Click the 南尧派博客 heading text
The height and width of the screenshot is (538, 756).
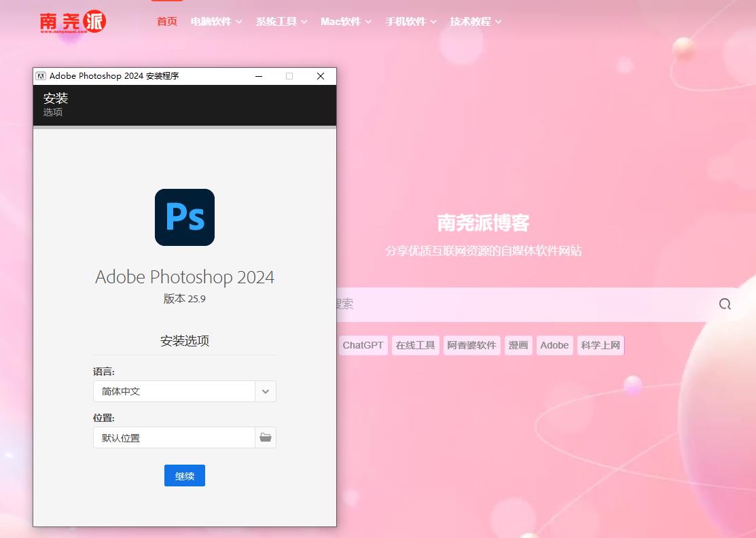click(x=483, y=223)
